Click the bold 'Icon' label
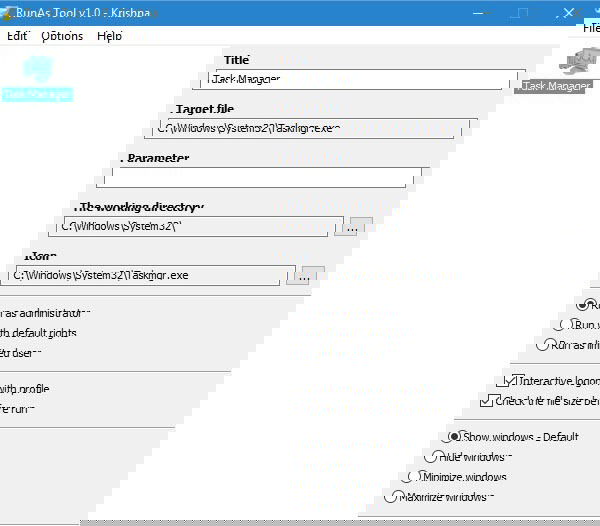This screenshot has height=526, width=600. tap(40, 256)
